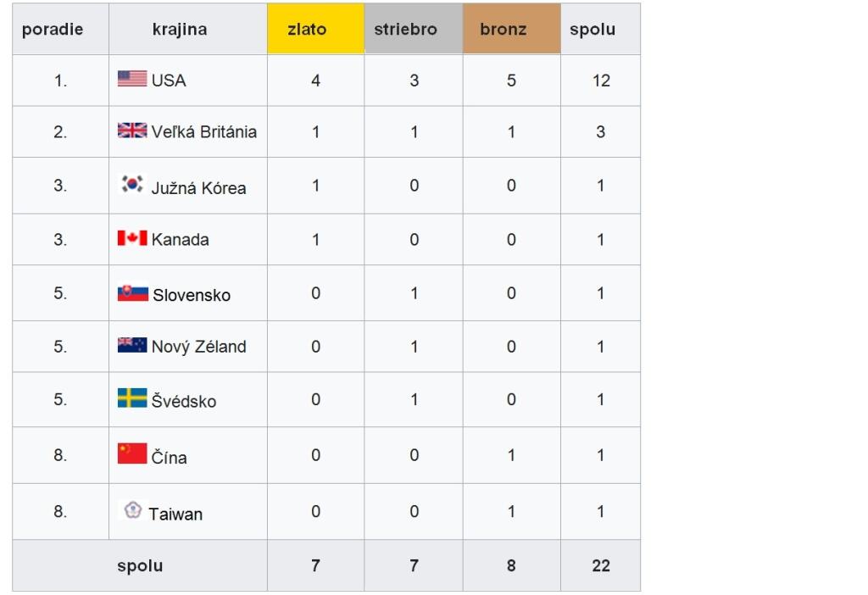Select the silver striebro column header

[414, 29]
